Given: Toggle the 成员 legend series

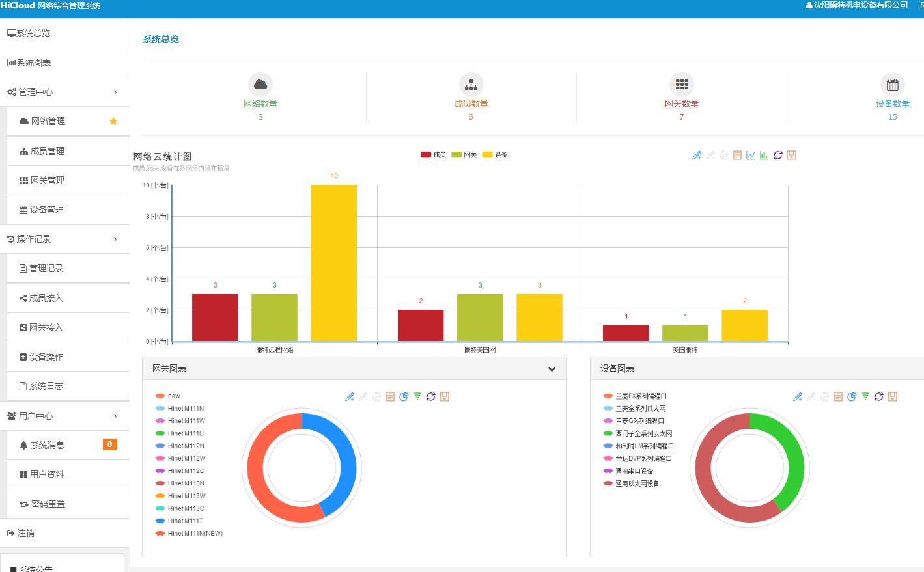Looking at the screenshot, I should tap(433, 155).
